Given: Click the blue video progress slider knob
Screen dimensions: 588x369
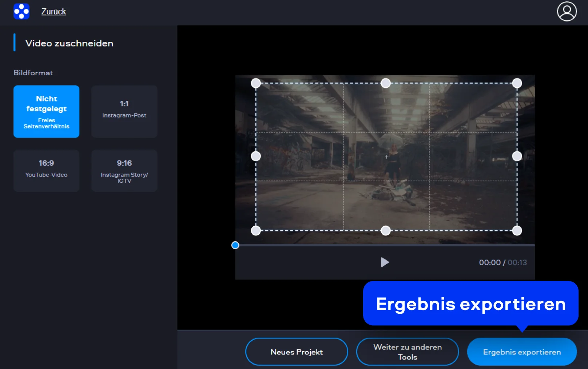Looking at the screenshot, I should tap(235, 245).
